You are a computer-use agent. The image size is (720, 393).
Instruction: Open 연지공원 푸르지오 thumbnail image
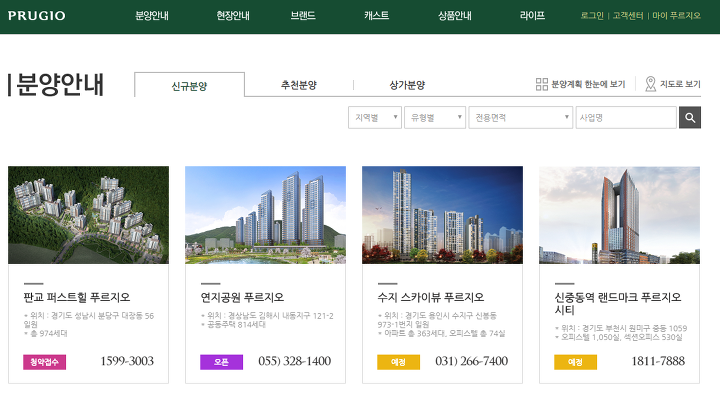pyautogui.click(x=265, y=215)
